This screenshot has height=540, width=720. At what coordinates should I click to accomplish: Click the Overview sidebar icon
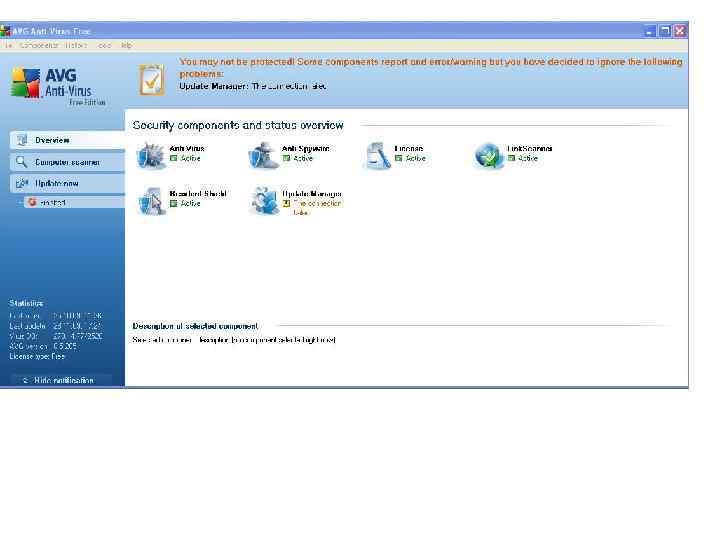pyautogui.click(x=22, y=140)
